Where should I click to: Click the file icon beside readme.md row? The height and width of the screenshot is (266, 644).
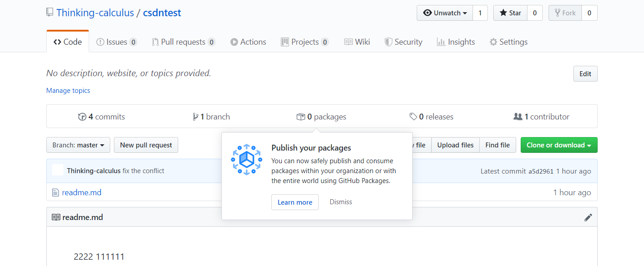(x=55, y=193)
